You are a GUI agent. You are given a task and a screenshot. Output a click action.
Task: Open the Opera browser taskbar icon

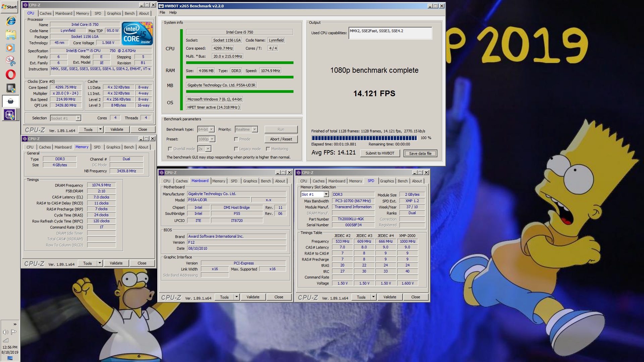[11, 74]
